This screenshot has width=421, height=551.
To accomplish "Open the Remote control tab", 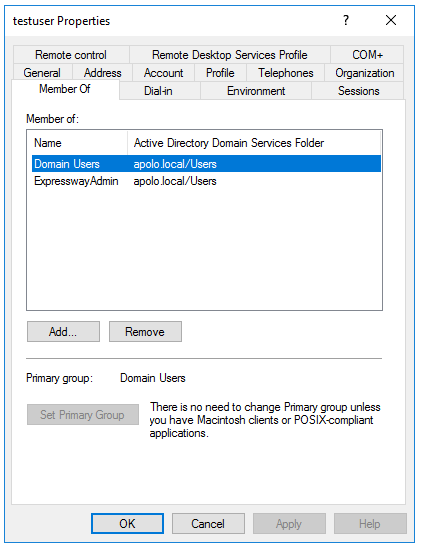I will (71, 55).
